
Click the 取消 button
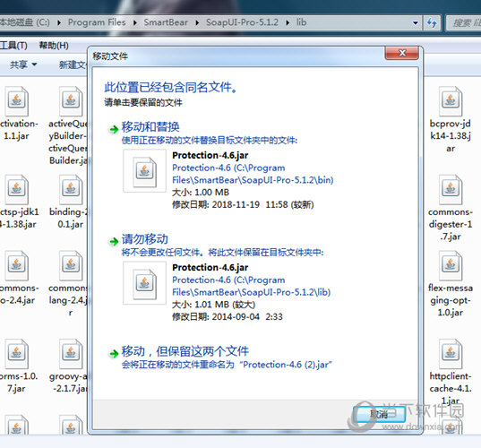point(379,414)
